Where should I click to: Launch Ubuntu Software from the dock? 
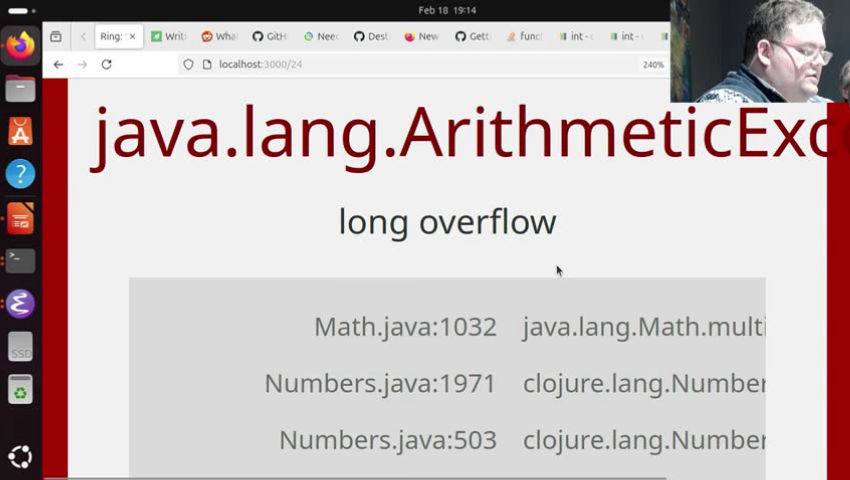coord(20,131)
